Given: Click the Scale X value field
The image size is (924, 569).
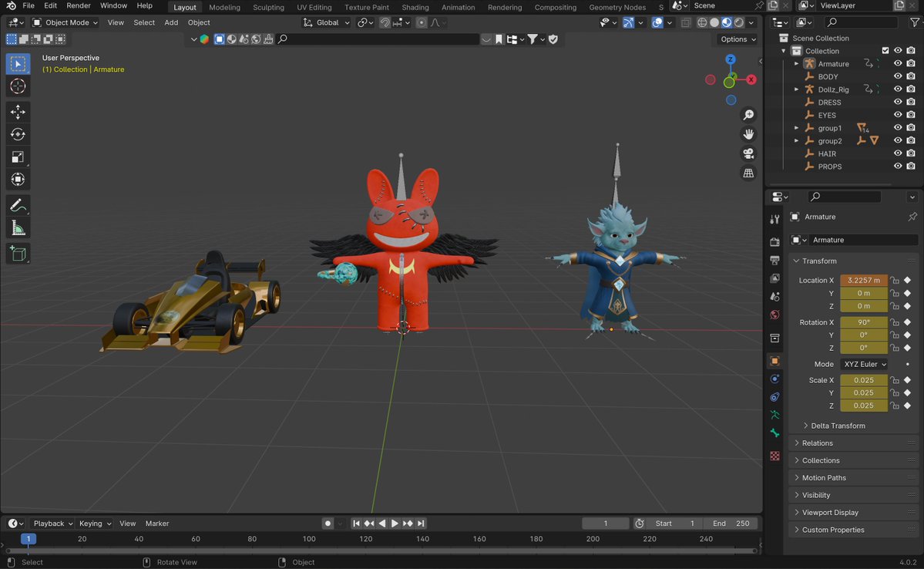Looking at the screenshot, I should click(863, 380).
